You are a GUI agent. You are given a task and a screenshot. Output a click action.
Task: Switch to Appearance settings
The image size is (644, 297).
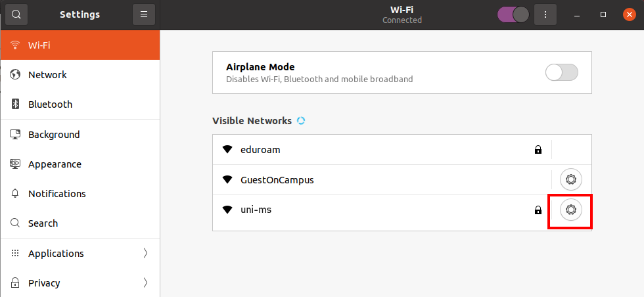(55, 164)
